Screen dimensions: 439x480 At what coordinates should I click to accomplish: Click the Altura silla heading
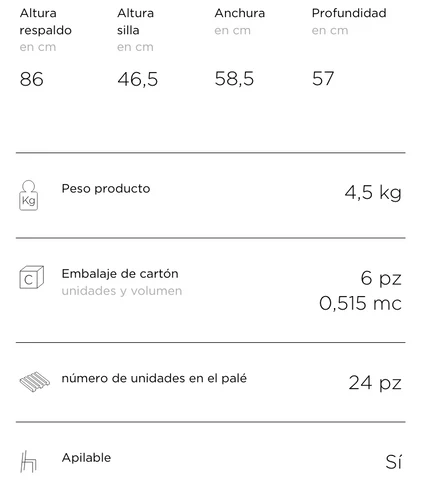135,22
